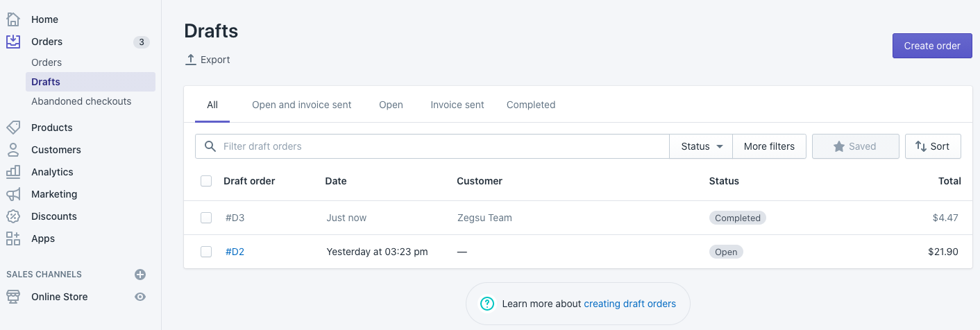Check the box next to draft #D2
980x330 pixels.
coord(206,252)
